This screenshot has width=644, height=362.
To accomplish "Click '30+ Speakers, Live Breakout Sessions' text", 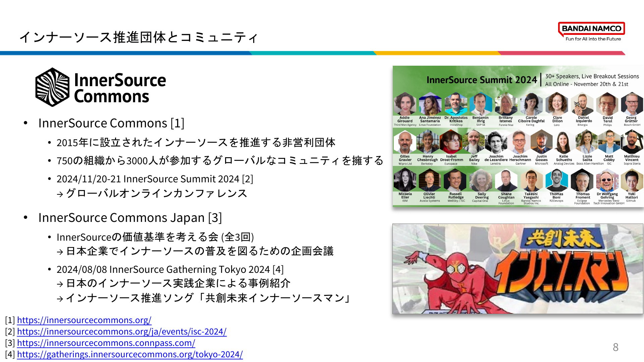I will point(592,76).
